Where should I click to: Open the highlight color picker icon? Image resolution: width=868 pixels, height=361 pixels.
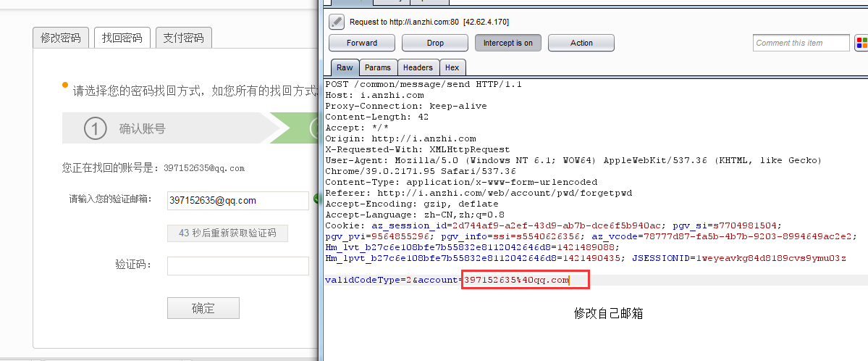(862, 43)
